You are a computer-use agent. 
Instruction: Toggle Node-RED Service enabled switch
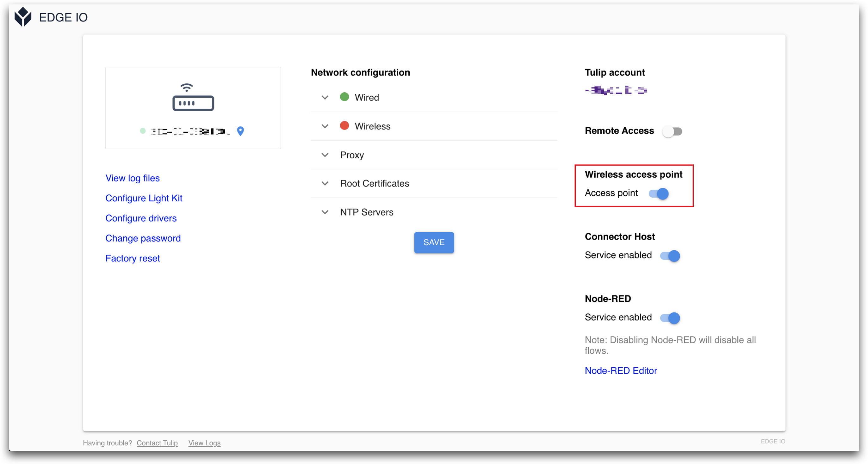[x=670, y=318]
